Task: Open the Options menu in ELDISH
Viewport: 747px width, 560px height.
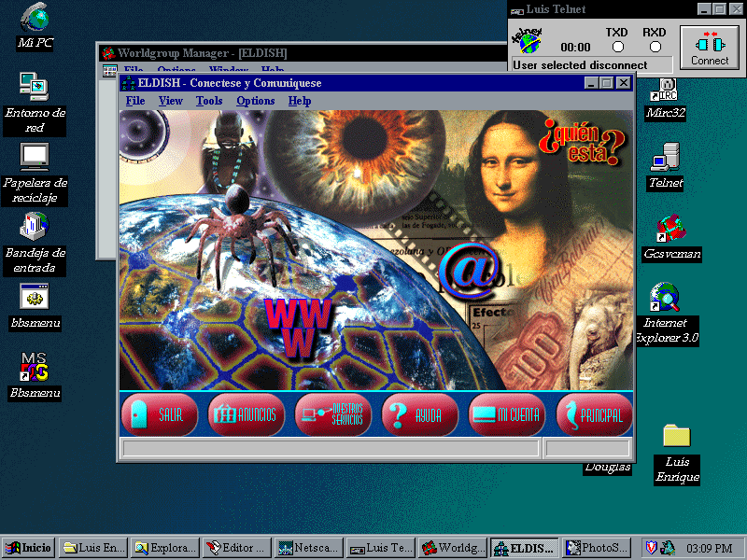Action: (255, 101)
